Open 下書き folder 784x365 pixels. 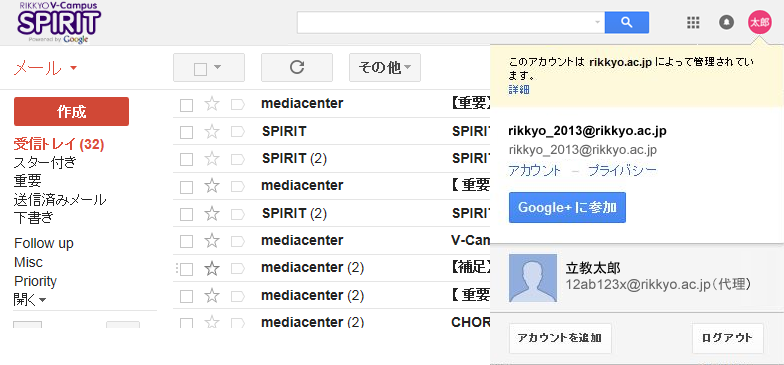tap(34, 218)
